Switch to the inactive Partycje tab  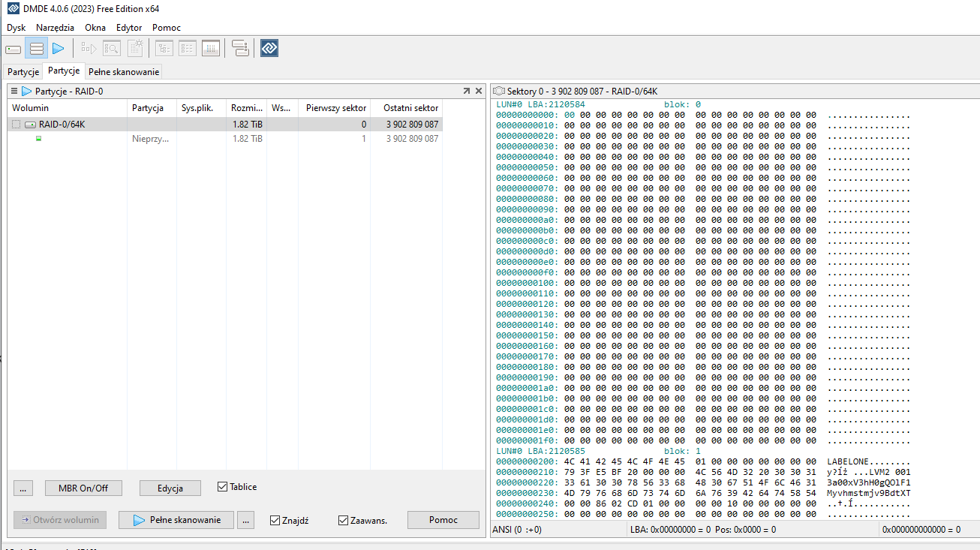[23, 72]
